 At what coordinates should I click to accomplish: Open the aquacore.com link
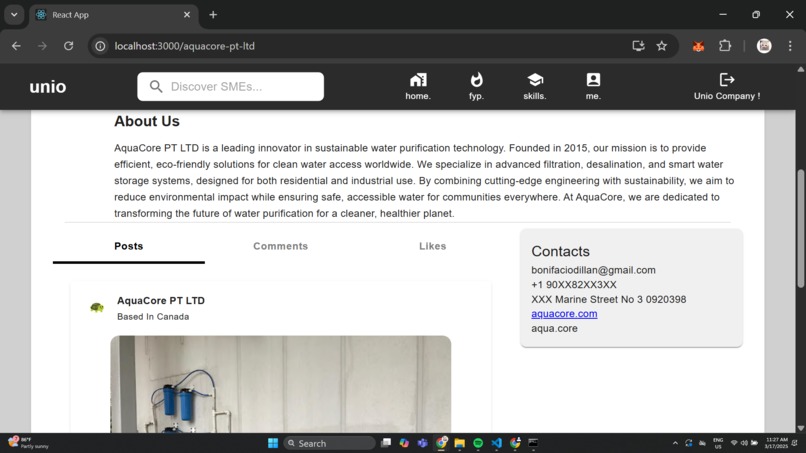[x=564, y=314]
